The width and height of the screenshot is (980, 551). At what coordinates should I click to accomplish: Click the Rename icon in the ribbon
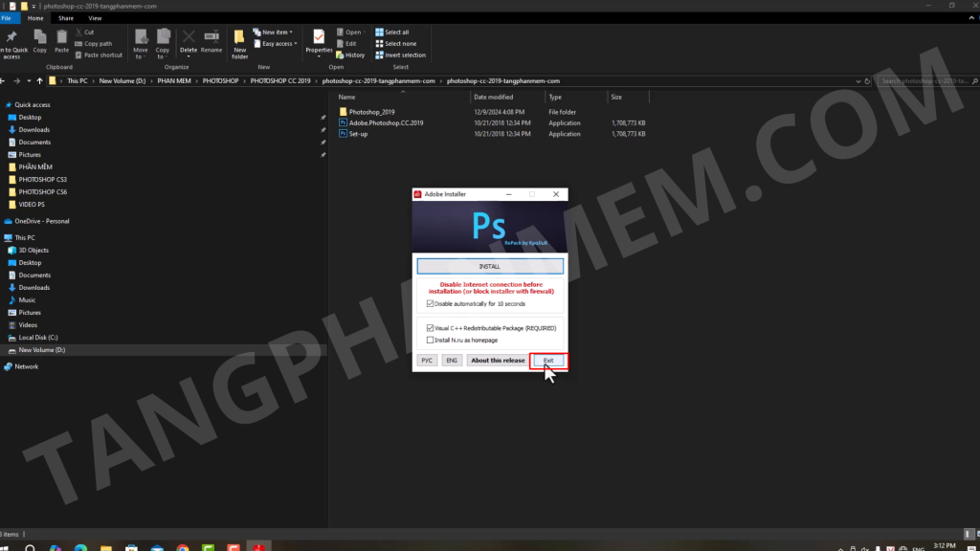[212, 39]
